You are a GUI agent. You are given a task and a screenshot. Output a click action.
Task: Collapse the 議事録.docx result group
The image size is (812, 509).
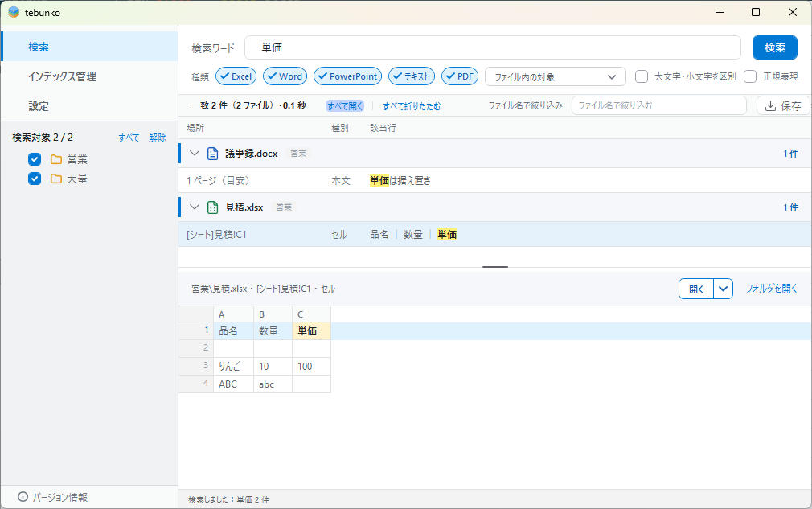coord(195,154)
